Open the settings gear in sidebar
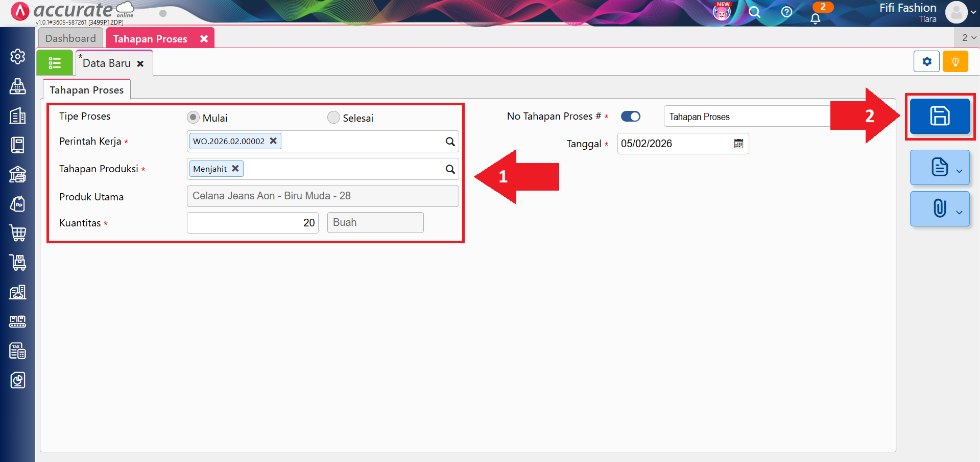The width and height of the screenshot is (980, 462). click(x=18, y=56)
